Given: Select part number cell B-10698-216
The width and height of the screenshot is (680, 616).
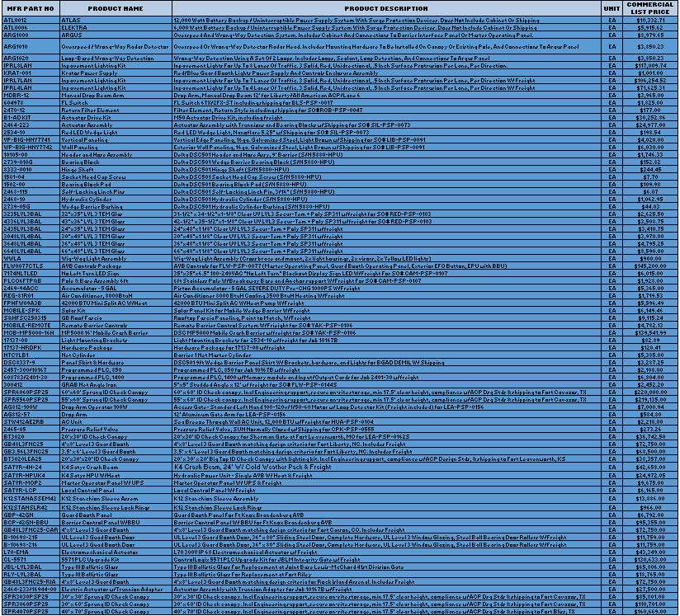Looking at the screenshot, I should [31, 545].
